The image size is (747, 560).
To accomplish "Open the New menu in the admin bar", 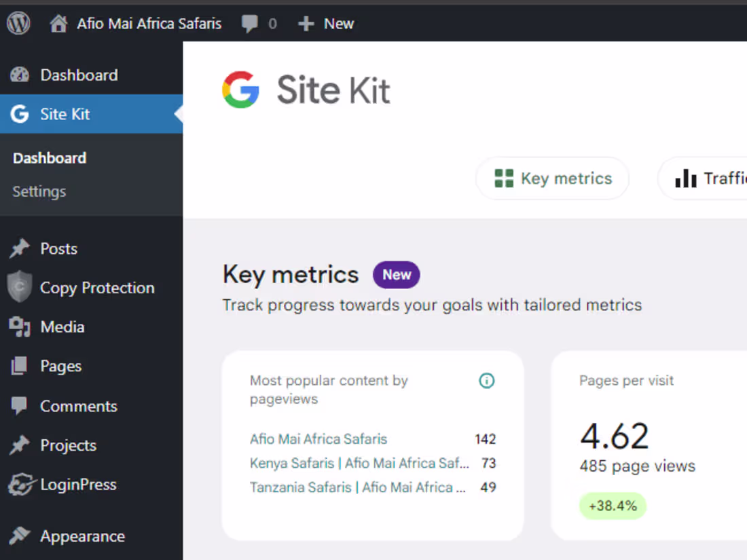I will coord(327,22).
